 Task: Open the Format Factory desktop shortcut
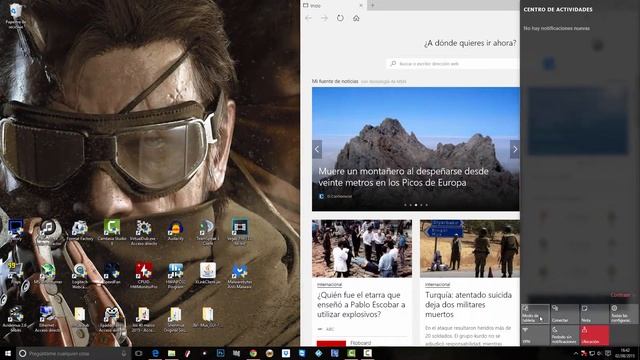tap(80, 231)
